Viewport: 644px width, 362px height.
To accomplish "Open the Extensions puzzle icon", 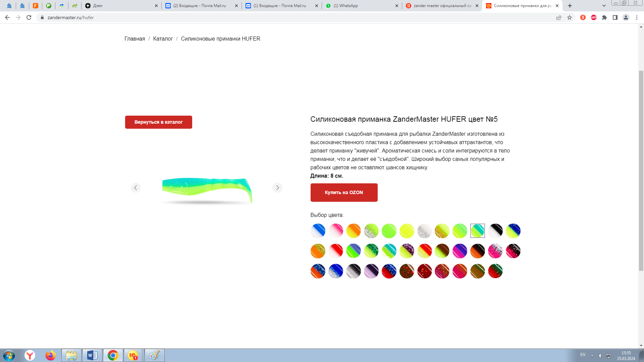I will point(604,17).
